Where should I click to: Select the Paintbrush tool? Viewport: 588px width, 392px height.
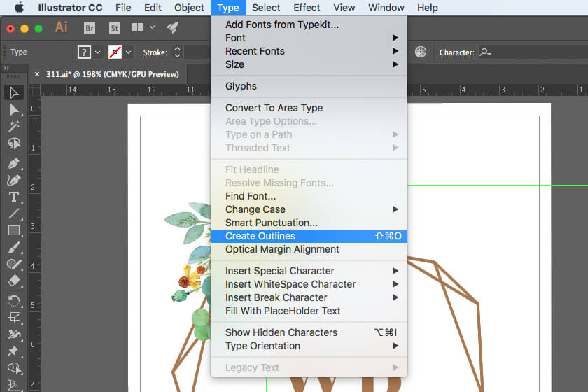(14, 248)
